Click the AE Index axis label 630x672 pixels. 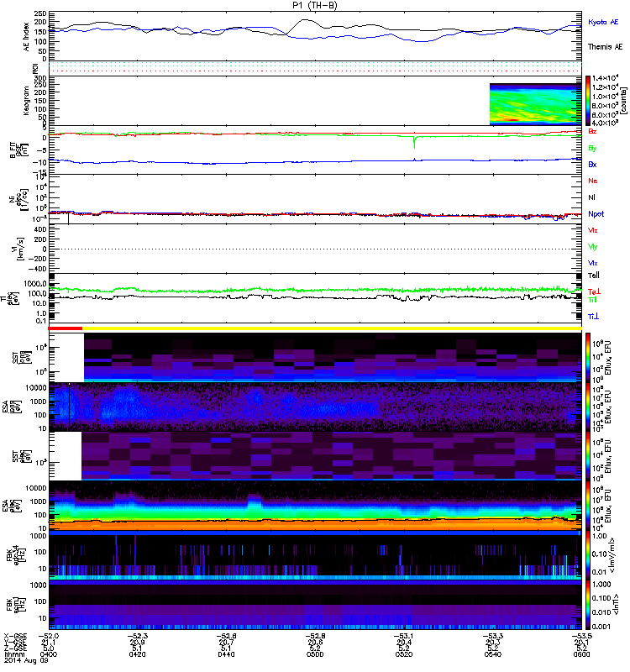[27, 37]
